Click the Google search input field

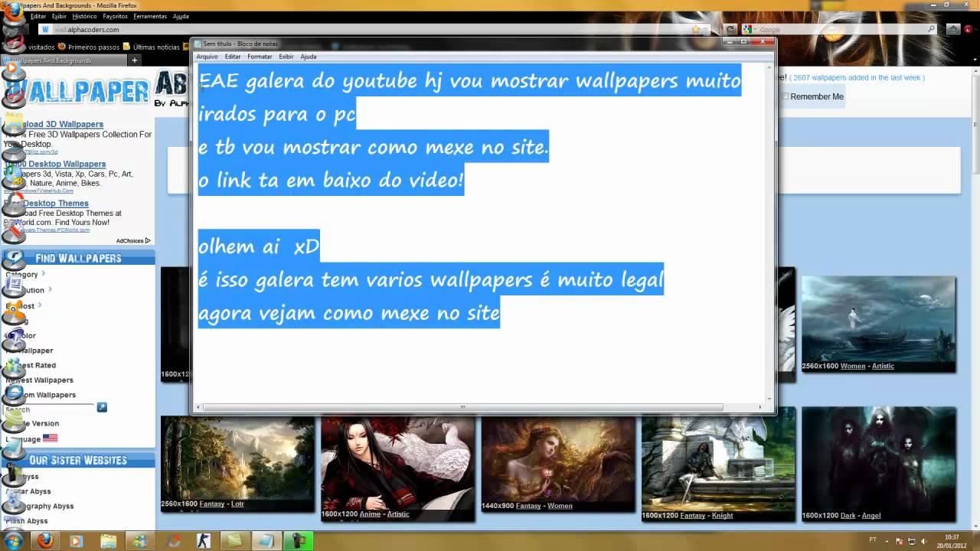tap(842, 30)
